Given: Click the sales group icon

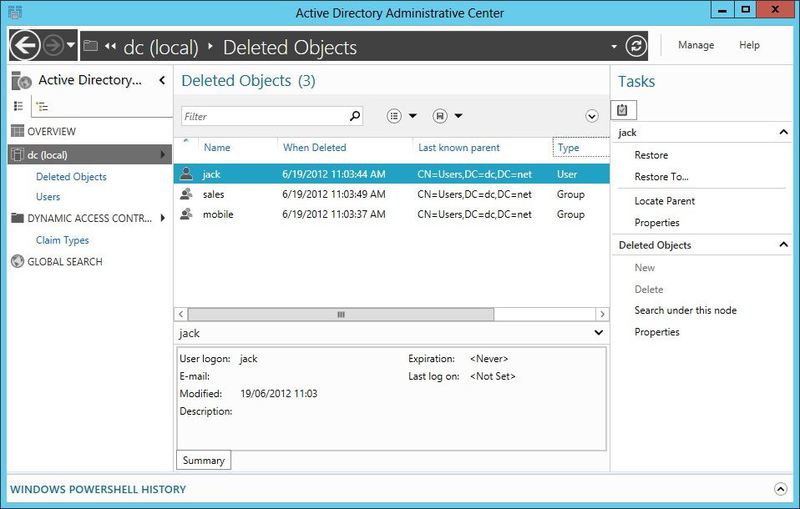Looking at the screenshot, I should [x=186, y=194].
